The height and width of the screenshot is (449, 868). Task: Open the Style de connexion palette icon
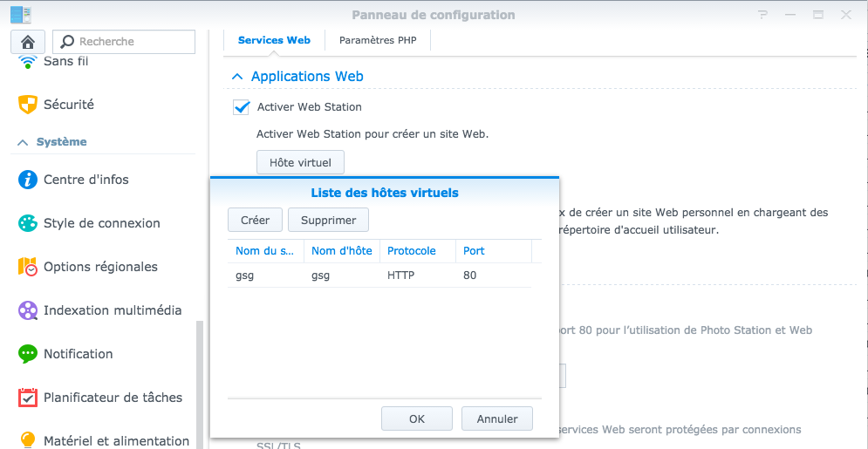point(28,223)
